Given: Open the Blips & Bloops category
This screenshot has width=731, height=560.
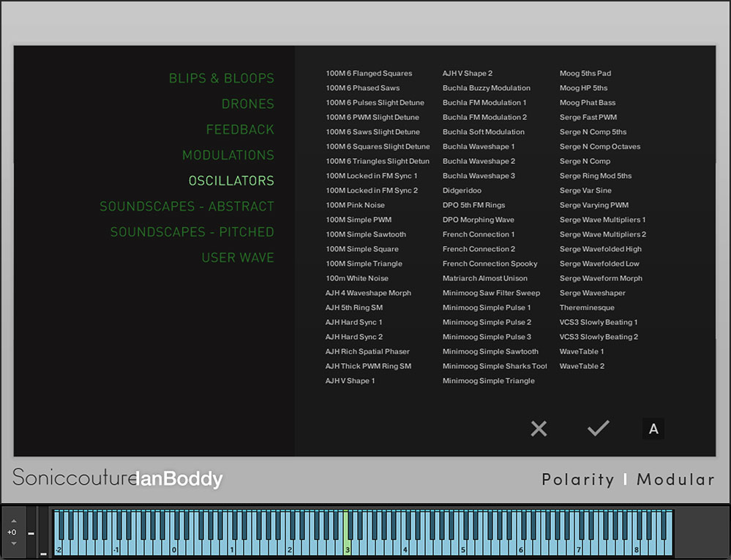Looking at the screenshot, I should [x=222, y=78].
